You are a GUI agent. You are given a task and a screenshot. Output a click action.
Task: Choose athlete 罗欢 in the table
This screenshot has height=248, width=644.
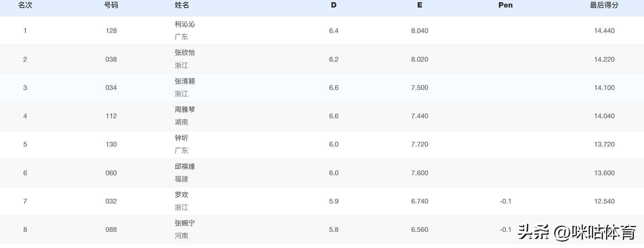(x=181, y=195)
